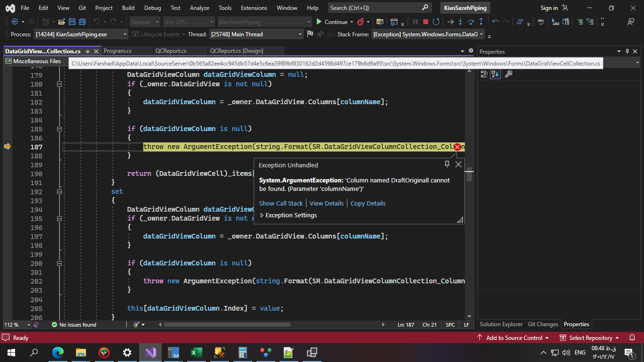Stop debugging with the red square button
Viewport: 644px width, 362px height.
[x=426, y=22]
